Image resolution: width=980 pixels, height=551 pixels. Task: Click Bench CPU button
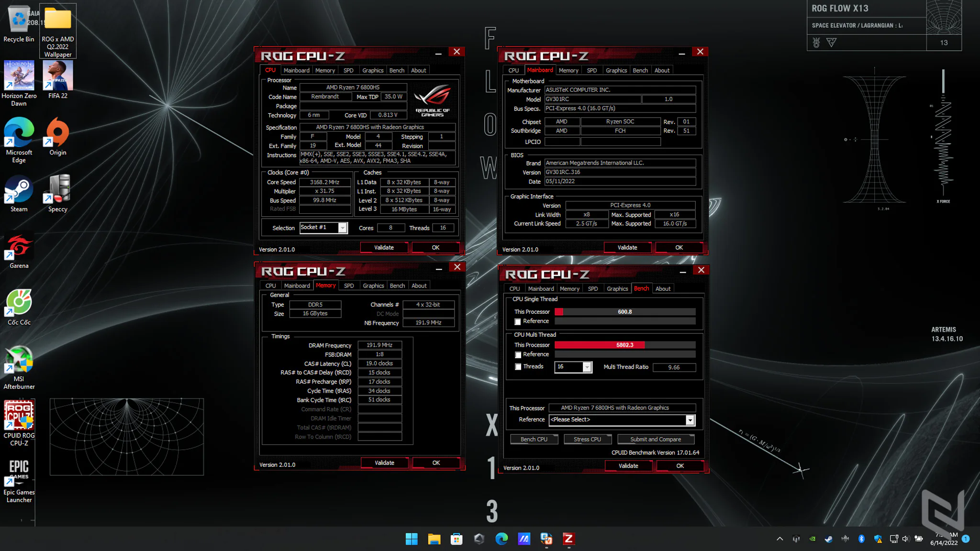point(534,439)
